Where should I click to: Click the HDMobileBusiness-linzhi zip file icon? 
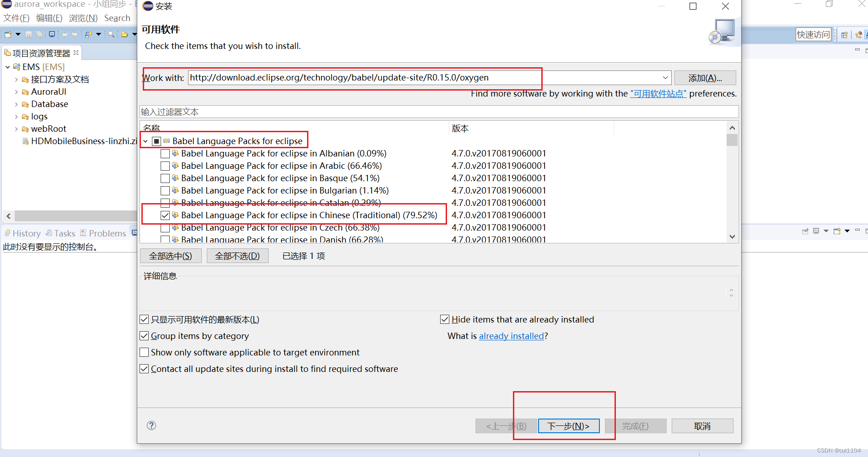tap(26, 141)
